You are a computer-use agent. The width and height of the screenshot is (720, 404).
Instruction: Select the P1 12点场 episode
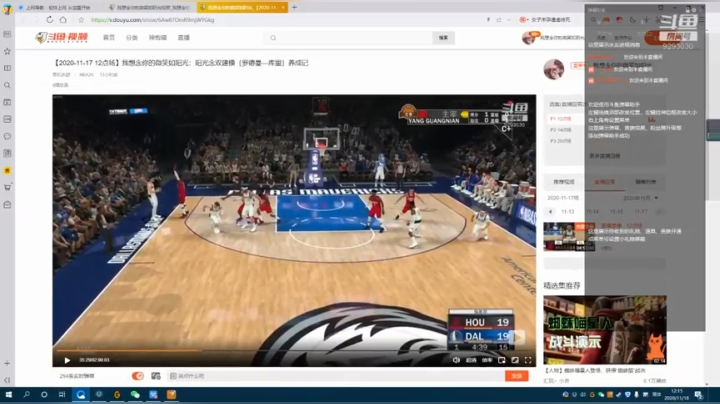point(561,119)
